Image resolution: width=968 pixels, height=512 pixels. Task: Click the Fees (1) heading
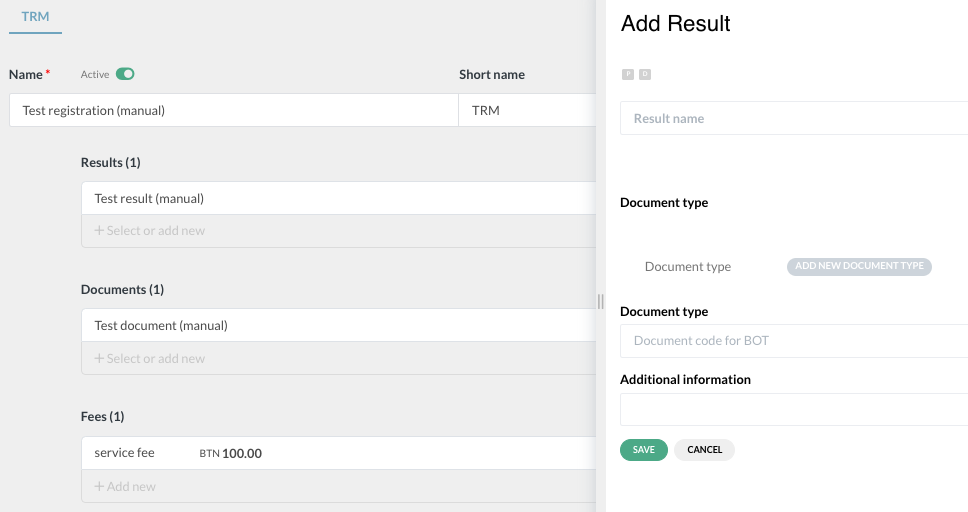pos(102,417)
